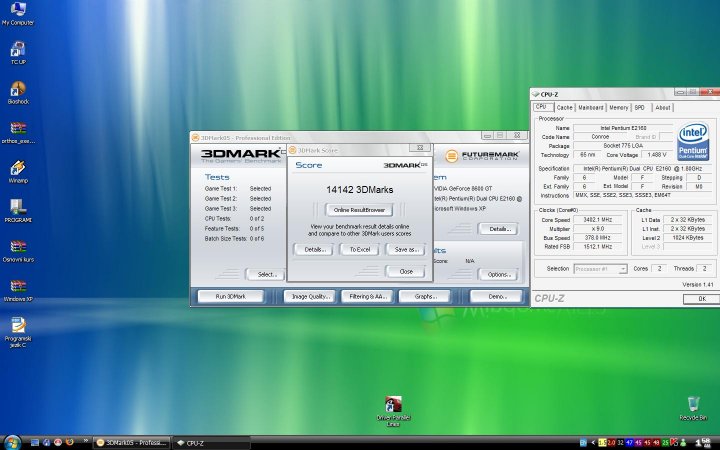Switch to CPU-Z taskbar button
The height and width of the screenshot is (450, 720).
click(x=211, y=443)
